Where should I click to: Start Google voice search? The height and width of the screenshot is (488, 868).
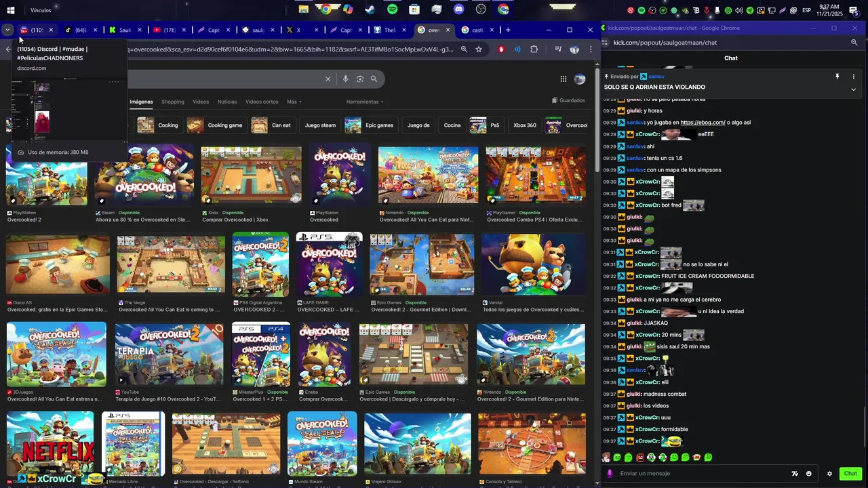pyautogui.click(x=345, y=79)
